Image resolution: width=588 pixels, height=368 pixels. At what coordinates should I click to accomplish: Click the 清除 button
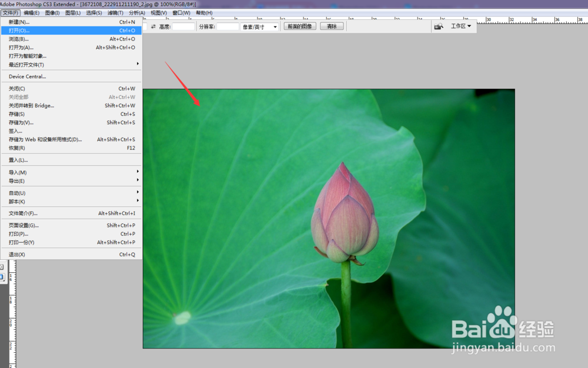(332, 26)
